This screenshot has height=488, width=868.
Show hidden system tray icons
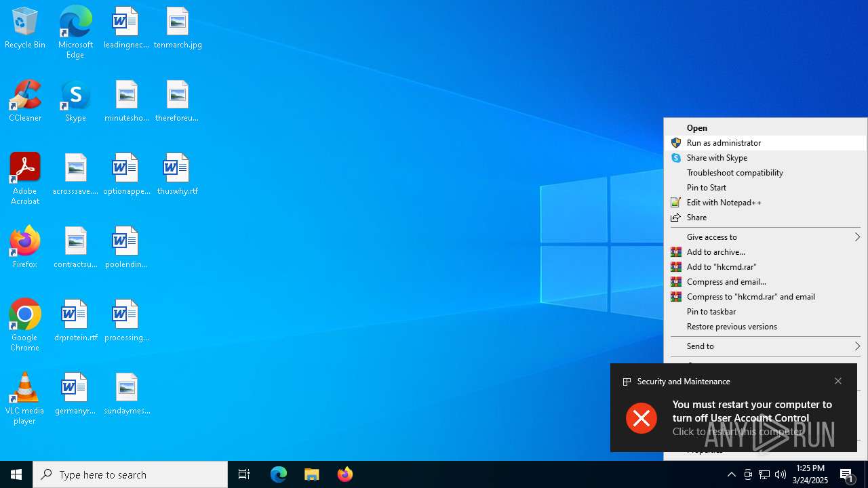pyautogui.click(x=731, y=474)
